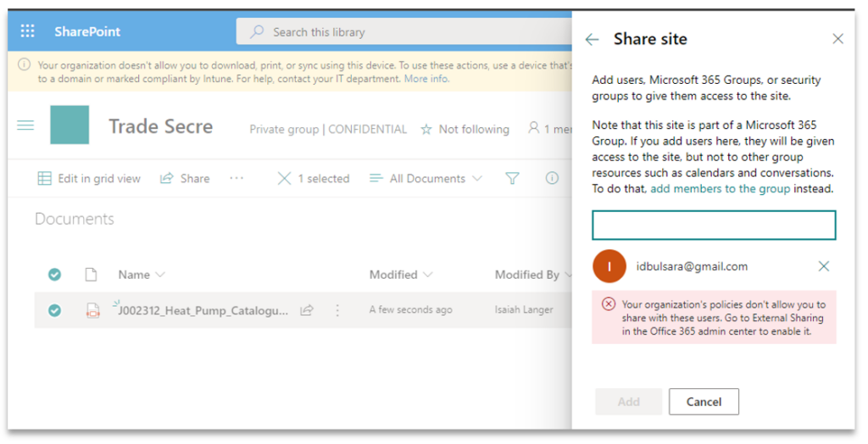Open the More info link in banner

pyautogui.click(x=426, y=79)
